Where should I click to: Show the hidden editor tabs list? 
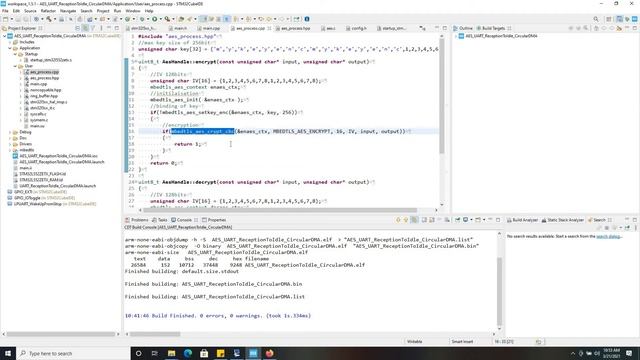(422, 28)
